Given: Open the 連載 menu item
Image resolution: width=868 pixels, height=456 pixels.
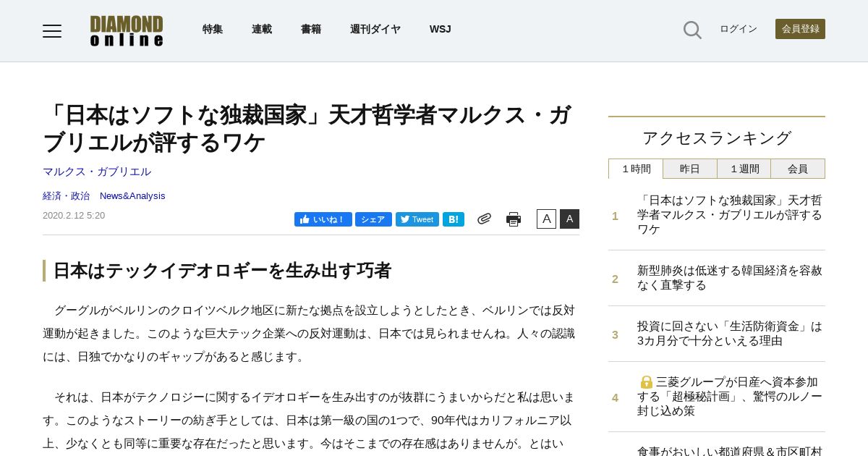Looking at the screenshot, I should pos(262,29).
